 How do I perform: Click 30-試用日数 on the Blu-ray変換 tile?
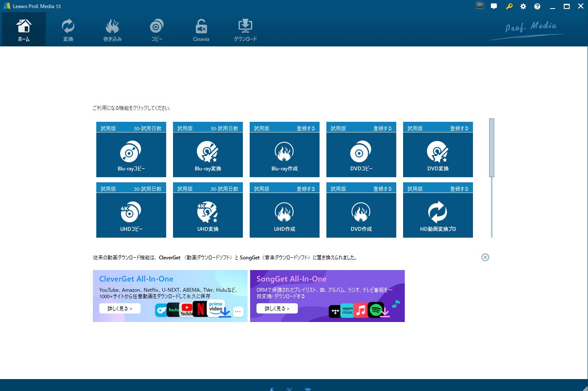(224, 128)
